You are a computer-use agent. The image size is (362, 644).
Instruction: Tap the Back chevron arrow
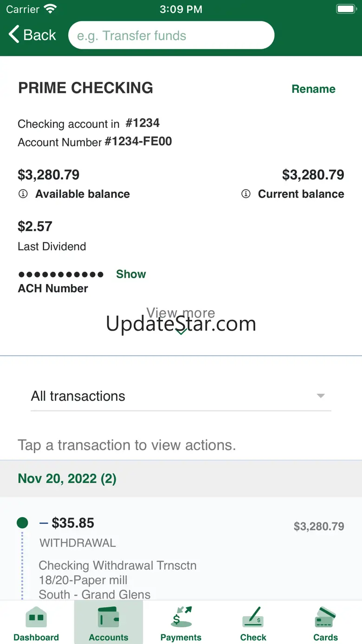14,35
